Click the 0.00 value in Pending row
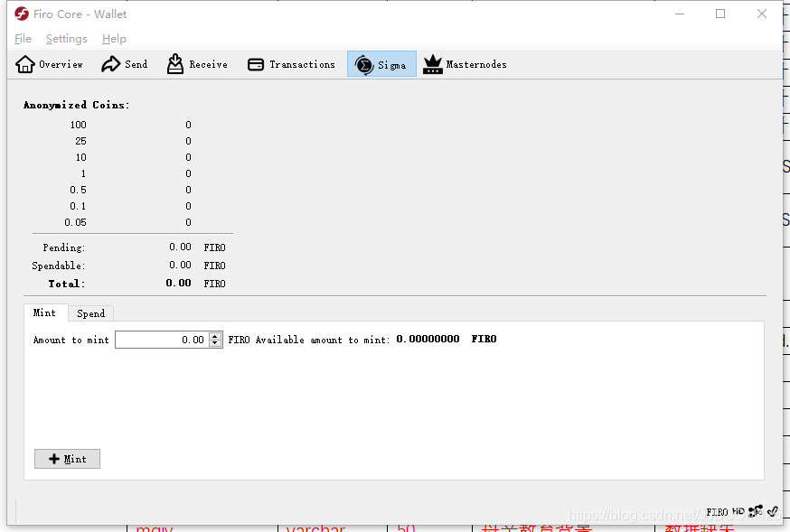Viewport: 790px width, 532px height. (180, 247)
